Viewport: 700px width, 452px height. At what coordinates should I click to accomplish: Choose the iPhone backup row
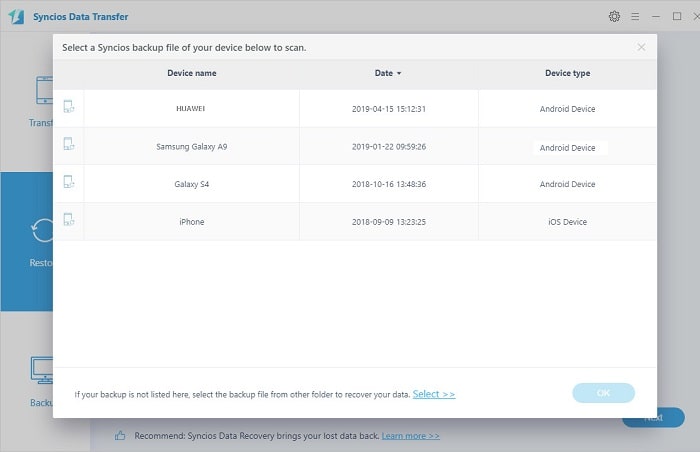tap(355, 222)
